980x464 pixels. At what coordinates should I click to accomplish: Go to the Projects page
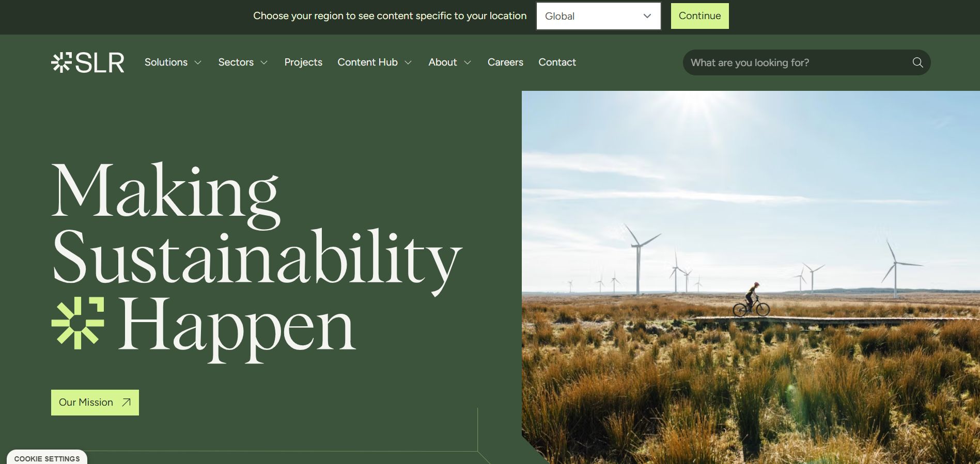[x=303, y=62]
